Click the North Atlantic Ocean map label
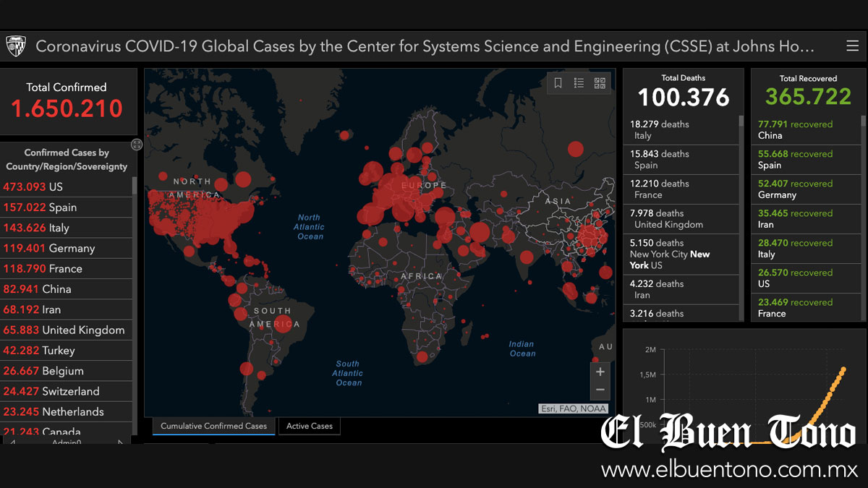868x488 pixels. pyautogui.click(x=310, y=227)
